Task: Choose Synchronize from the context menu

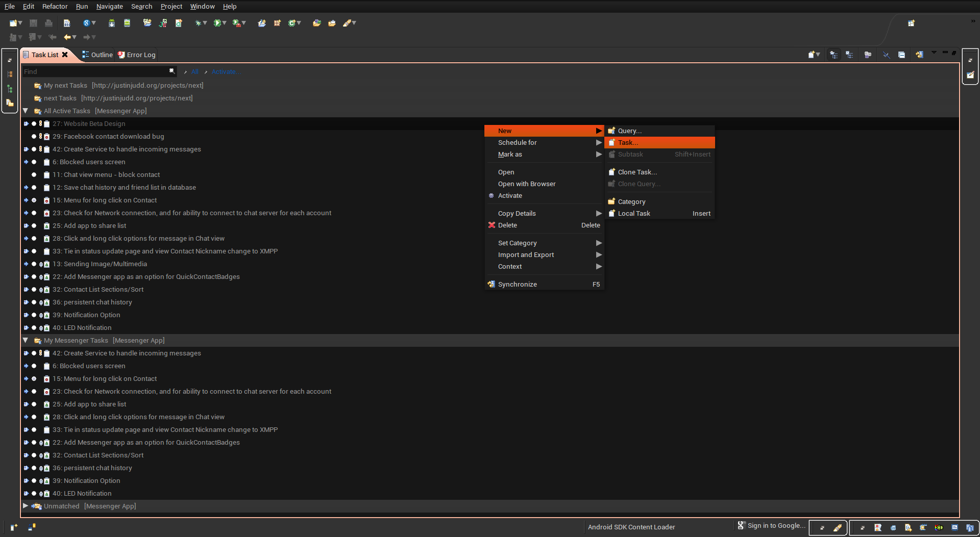Action: (x=517, y=285)
